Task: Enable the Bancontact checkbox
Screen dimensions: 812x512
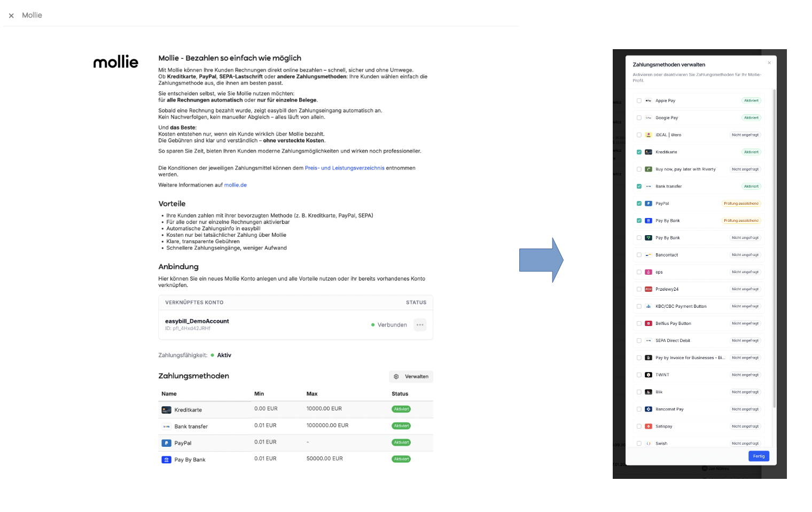Action: [x=639, y=255]
